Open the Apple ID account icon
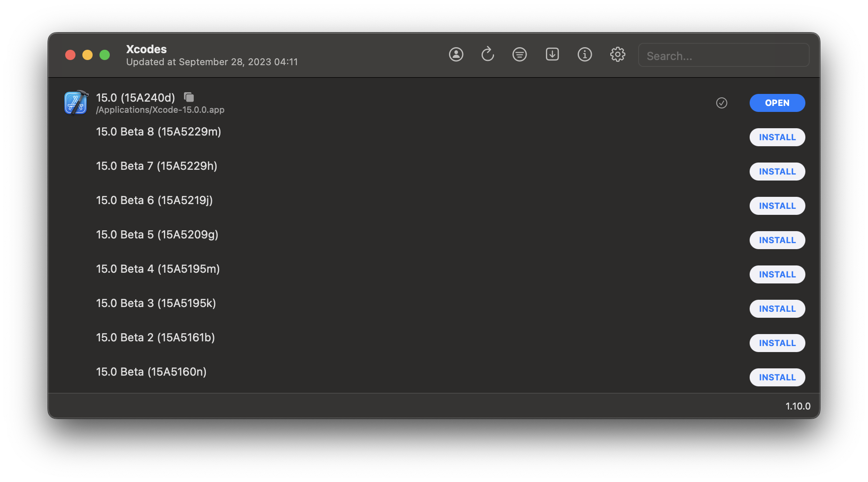The height and width of the screenshot is (482, 868). [x=456, y=54]
